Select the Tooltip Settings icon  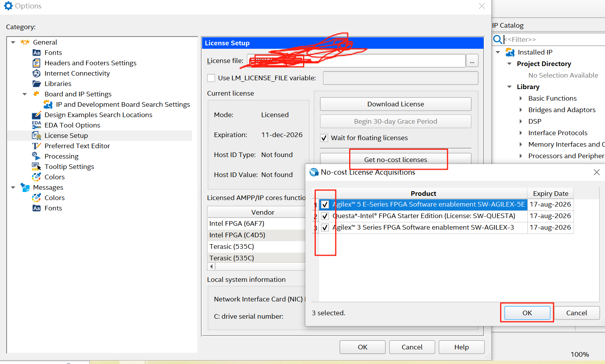coord(36,167)
